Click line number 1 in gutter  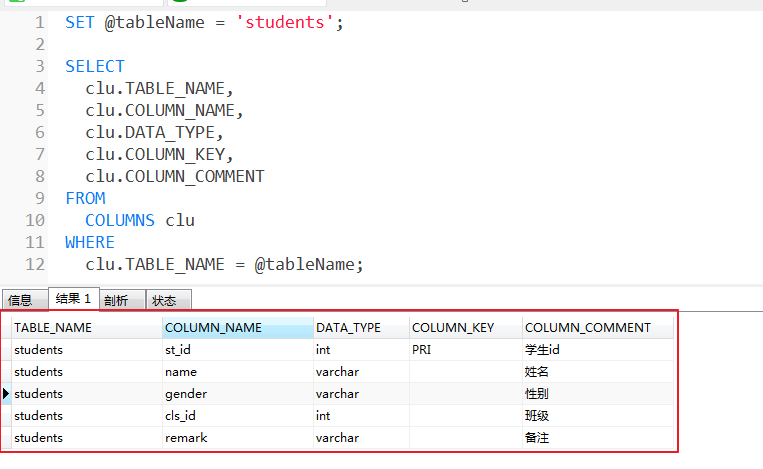tap(40, 22)
